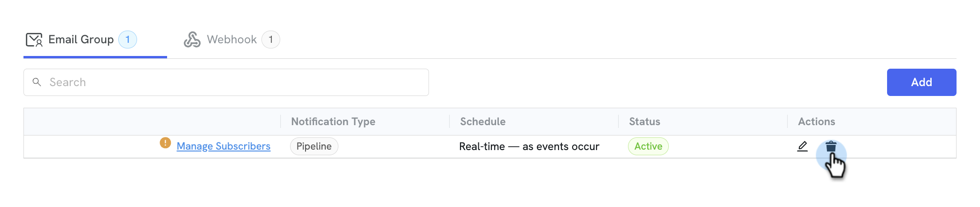Click the Schedule column header

tap(482, 121)
